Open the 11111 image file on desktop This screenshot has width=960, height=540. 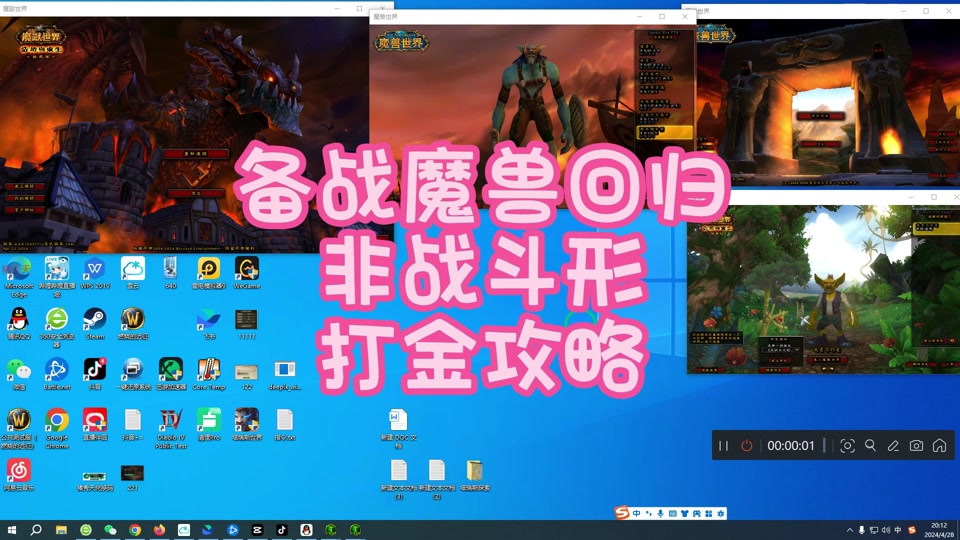click(x=247, y=324)
